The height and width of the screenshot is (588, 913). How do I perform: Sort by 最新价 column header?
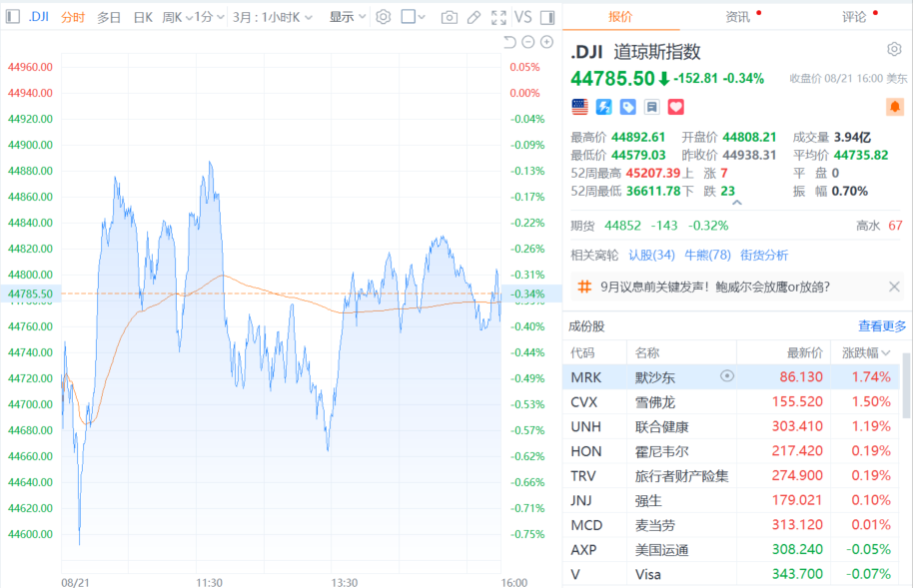point(805,352)
